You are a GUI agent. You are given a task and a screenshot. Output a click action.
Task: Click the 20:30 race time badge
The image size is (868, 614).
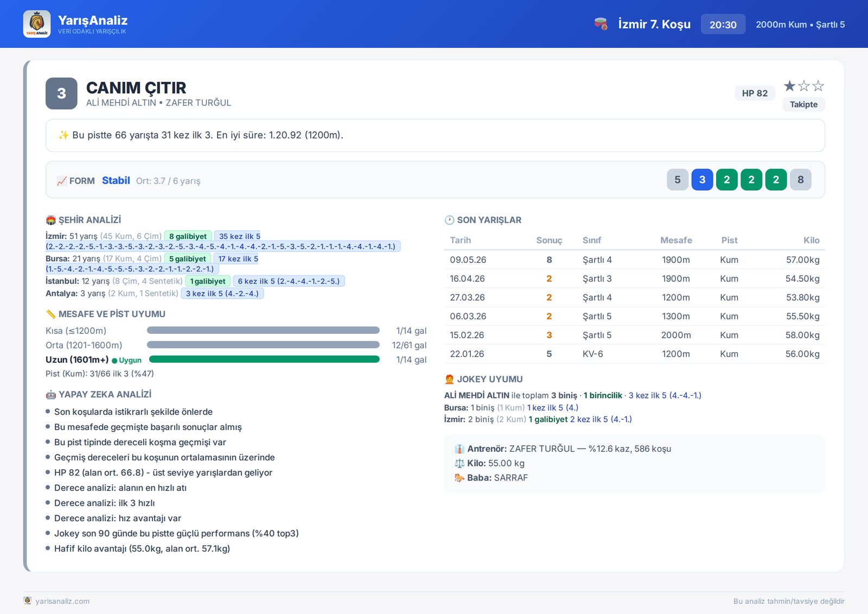point(723,24)
